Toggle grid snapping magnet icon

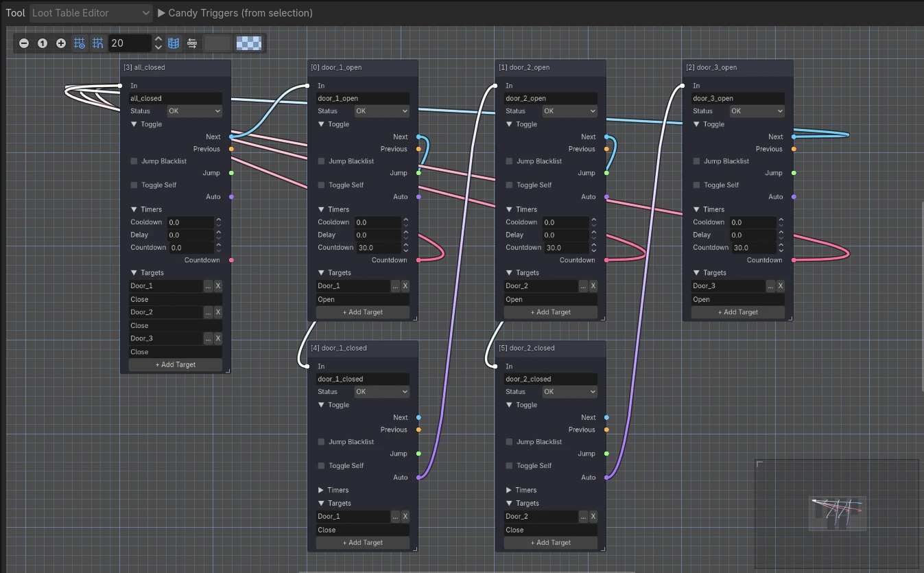click(x=98, y=43)
